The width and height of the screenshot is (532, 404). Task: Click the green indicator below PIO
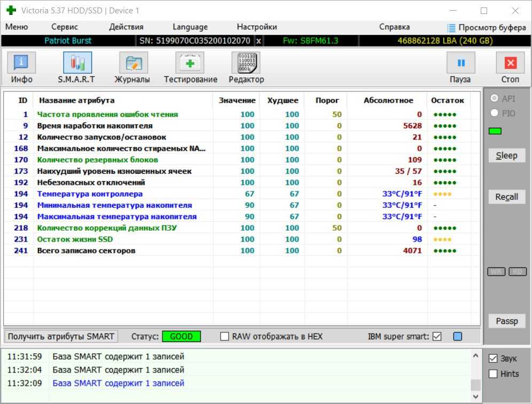point(495,131)
